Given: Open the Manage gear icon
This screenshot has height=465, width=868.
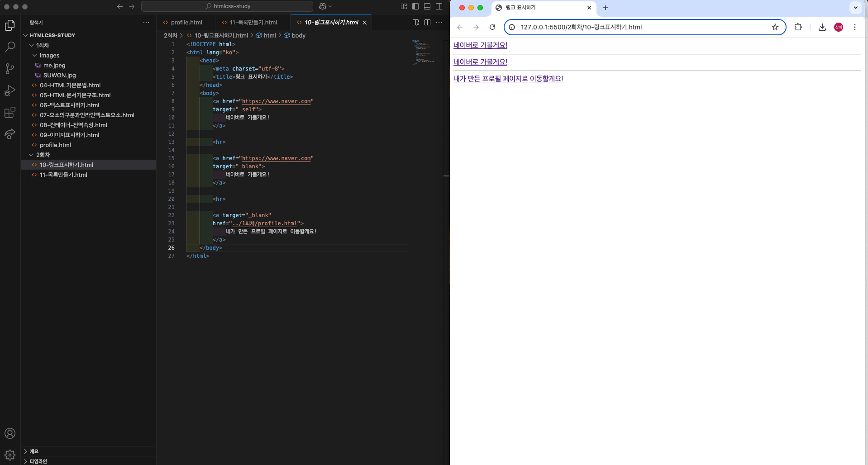Looking at the screenshot, I should point(10,455).
